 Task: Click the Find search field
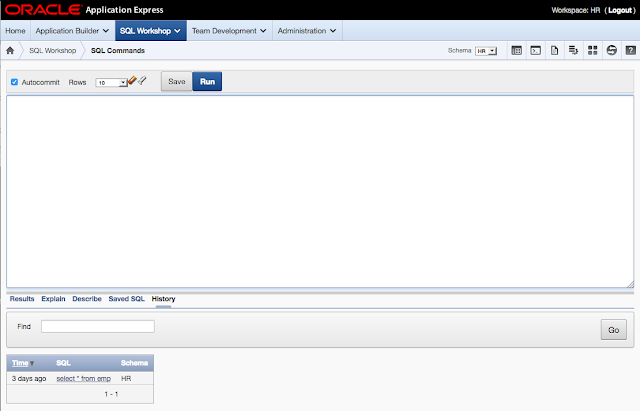click(x=98, y=327)
